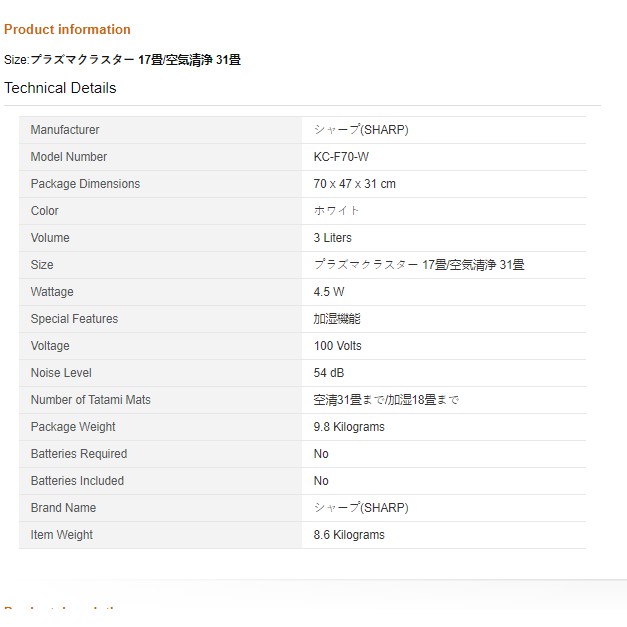Select the 3 Liters volume value
This screenshot has width=627, height=627.
point(332,238)
